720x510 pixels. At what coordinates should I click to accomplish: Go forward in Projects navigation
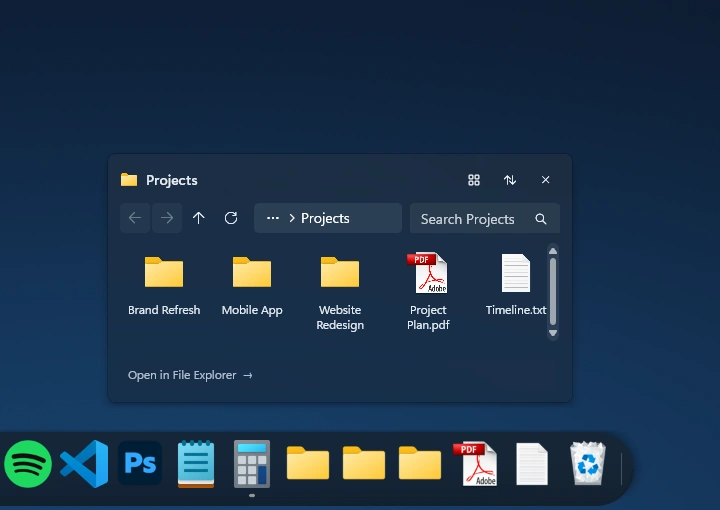(167, 218)
